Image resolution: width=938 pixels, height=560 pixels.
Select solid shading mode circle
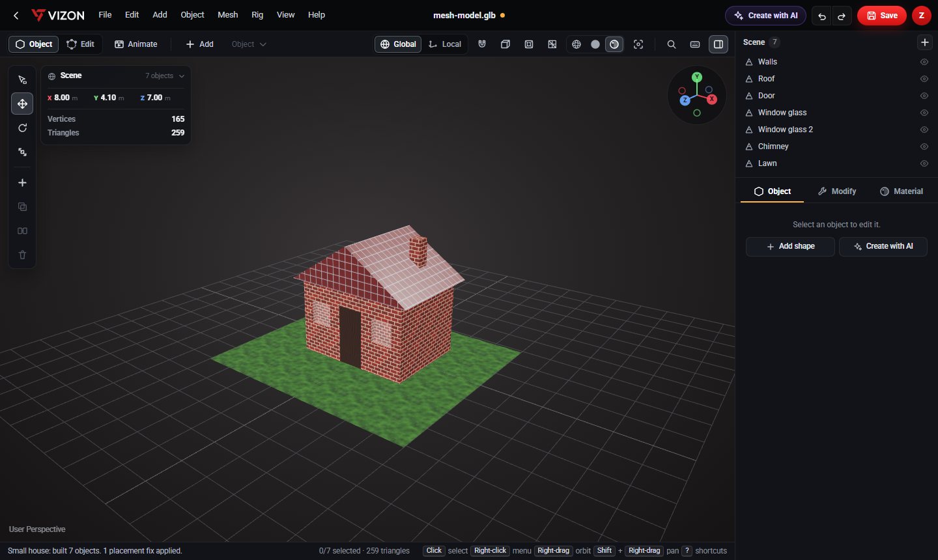tap(595, 44)
